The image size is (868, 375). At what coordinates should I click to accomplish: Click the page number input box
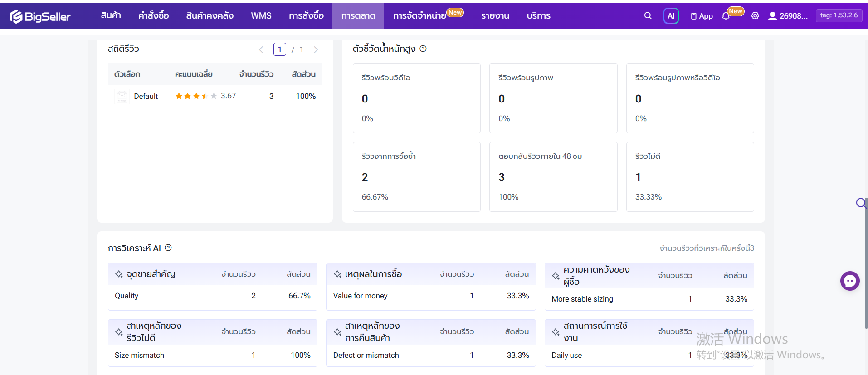click(280, 49)
